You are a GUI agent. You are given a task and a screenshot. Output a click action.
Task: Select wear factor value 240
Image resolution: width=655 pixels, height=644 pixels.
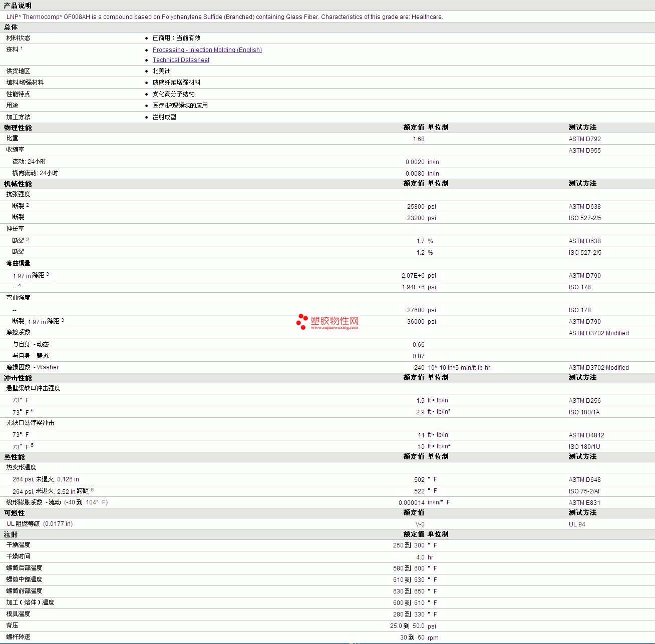pos(419,368)
